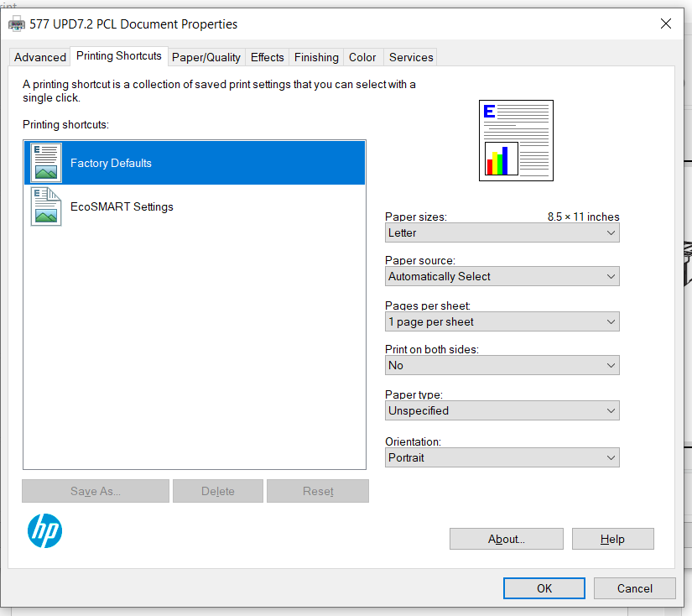Open the Color tab
The width and height of the screenshot is (692, 616).
(362, 56)
